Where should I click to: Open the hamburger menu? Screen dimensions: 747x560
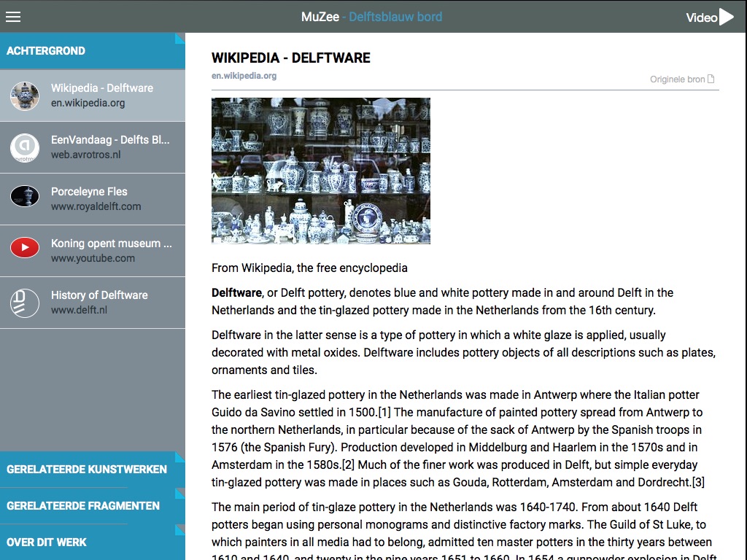[13, 17]
